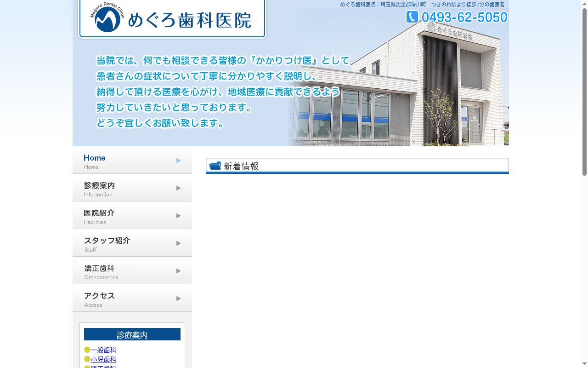Click the arrow in the Home menu row
Viewport: 588px width, 368px height.
[x=179, y=160]
